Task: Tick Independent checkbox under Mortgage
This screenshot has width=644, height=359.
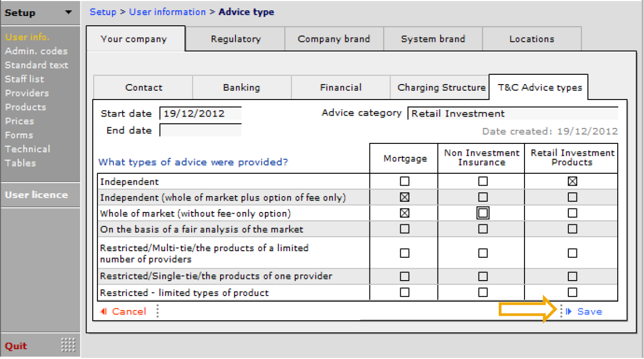Action: [404, 181]
